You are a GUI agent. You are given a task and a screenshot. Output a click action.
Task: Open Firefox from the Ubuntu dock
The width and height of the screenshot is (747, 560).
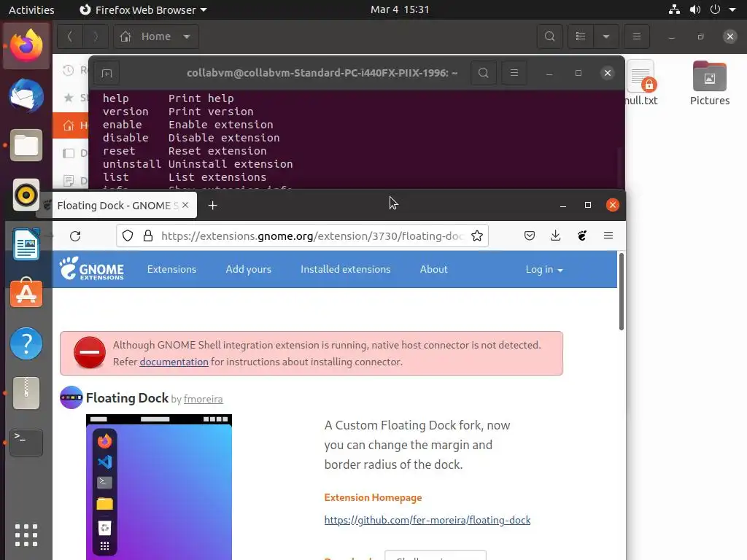(26, 46)
